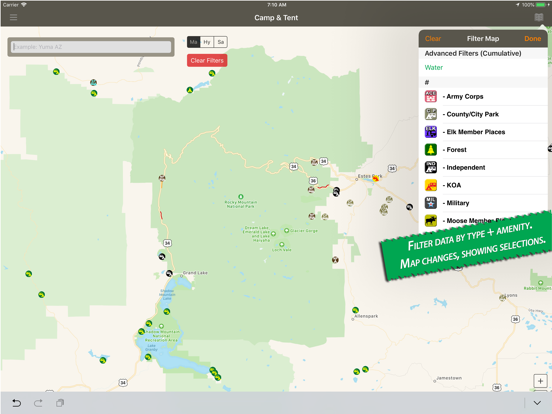The width and height of the screenshot is (552, 414).
Task: Tap the independent campground marker at Grand Lake
Action: point(169,273)
